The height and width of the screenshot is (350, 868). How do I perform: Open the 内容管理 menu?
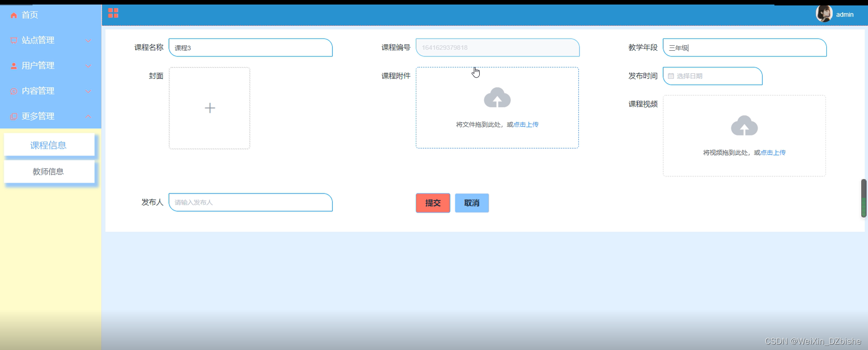(x=51, y=91)
